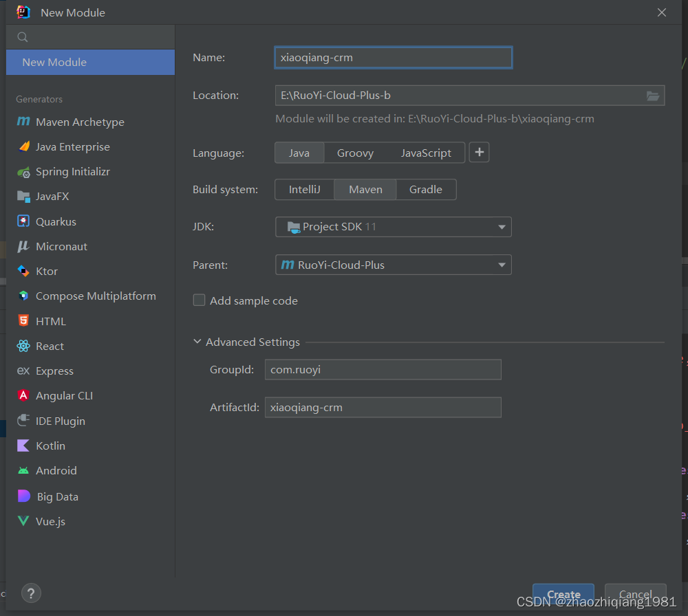Collapse the Advanced Settings section
Screen dimensions: 688x616
tap(197, 341)
